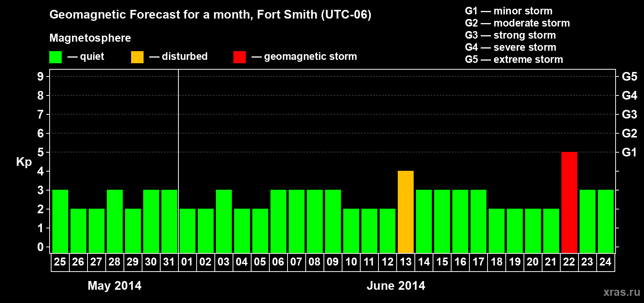Click the date label 13
Viewport: 644px width, 303px height.
pos(405,262)
